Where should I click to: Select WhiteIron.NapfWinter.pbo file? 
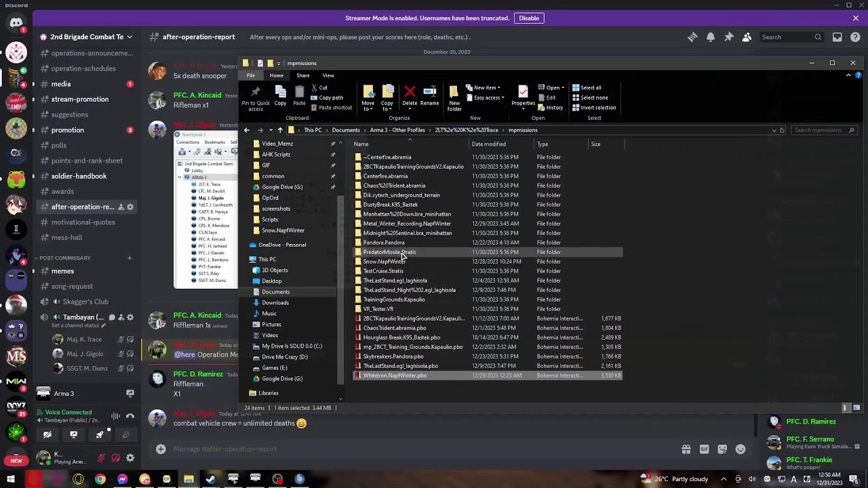(487, 375)
